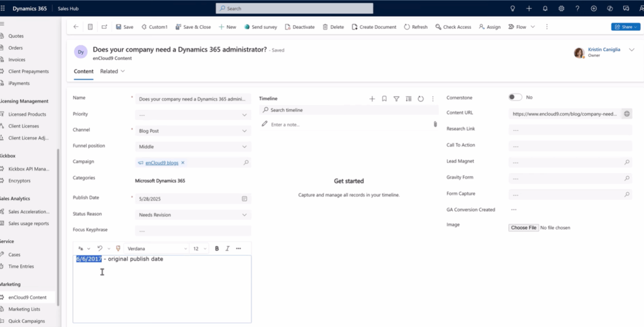Image resolution: width=644 pixels, height=327 pixels.
Task: Click the Search timeline field
Action: coord(348,110)
